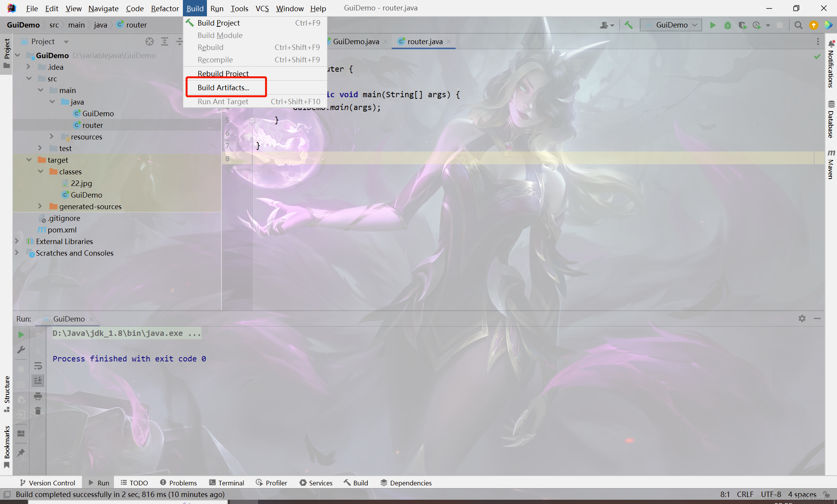This screenshot has width=837, height=504.
Task: Open Dependencies tool window
Action: point(406,483)
